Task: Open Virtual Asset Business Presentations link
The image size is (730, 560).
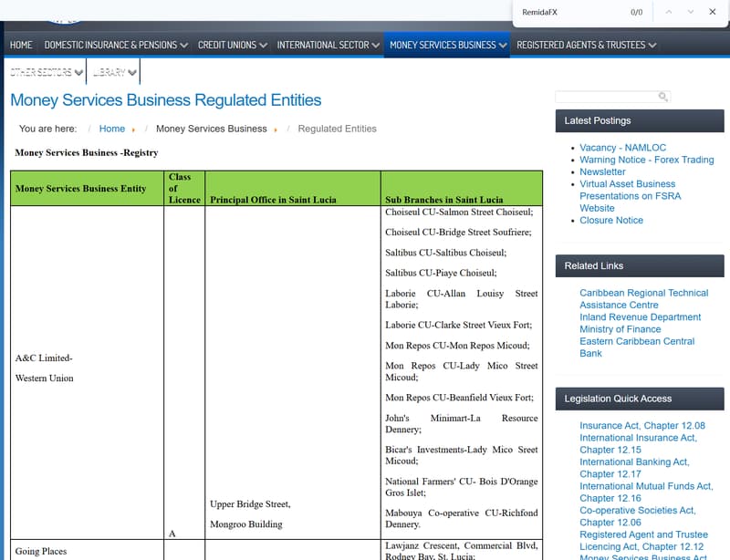Action: coord(630,196)
